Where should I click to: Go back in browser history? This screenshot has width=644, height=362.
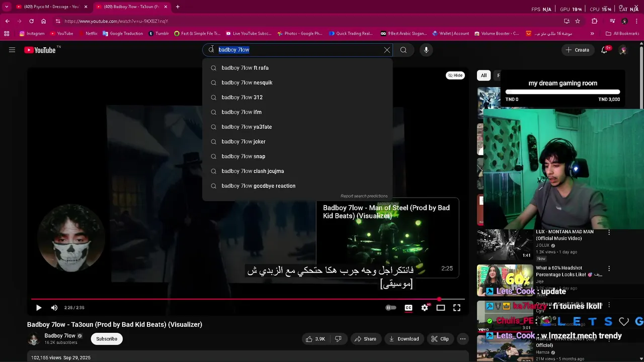pyautogui.click(x=7, y=21)
